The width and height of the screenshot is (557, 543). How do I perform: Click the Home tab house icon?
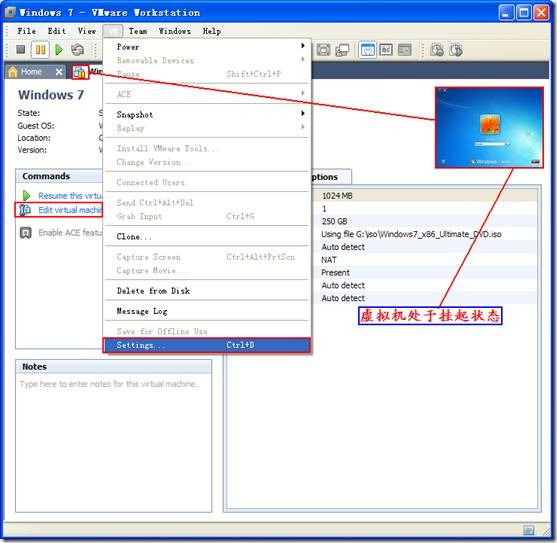(12, 72)
